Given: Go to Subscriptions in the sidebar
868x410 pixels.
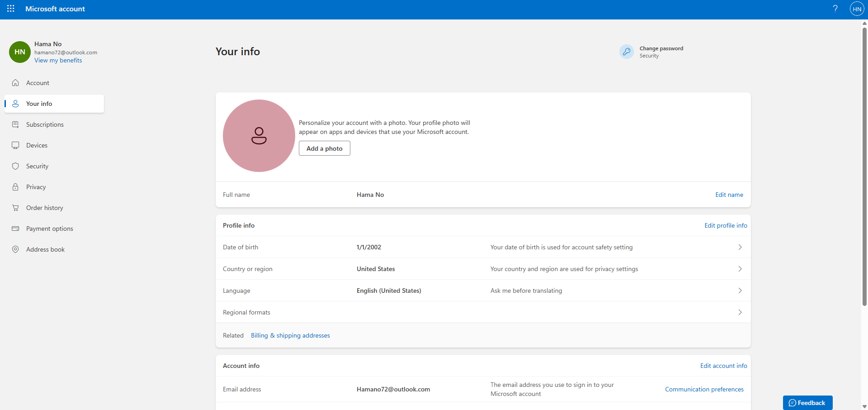Looking at the screenshot, I should point(45,124).
